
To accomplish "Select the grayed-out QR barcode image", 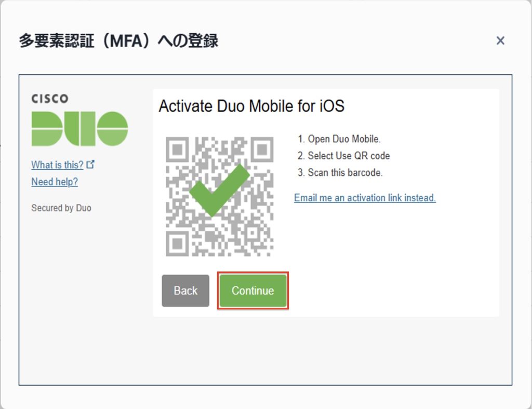I will click(x=220, y=197).
